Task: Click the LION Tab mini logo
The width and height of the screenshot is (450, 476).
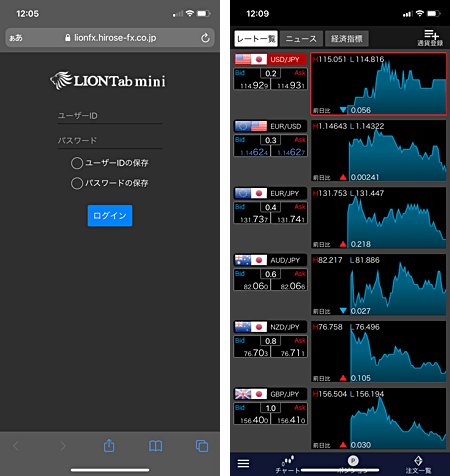Action: (x=108, y=81)
